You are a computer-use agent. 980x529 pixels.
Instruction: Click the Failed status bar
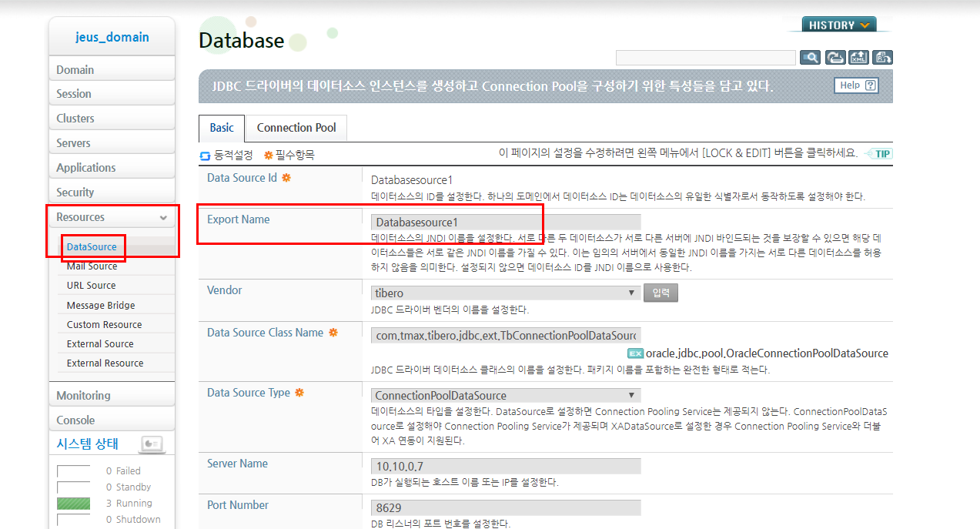(x=74, y=471)
